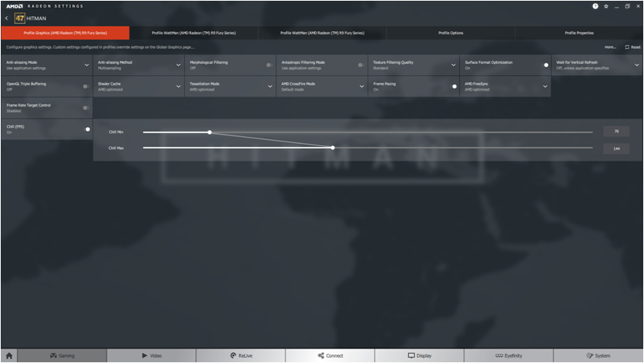Open the System section
Image resolution: width=644 pixels, height=363 pixels.
pos(598,355)
